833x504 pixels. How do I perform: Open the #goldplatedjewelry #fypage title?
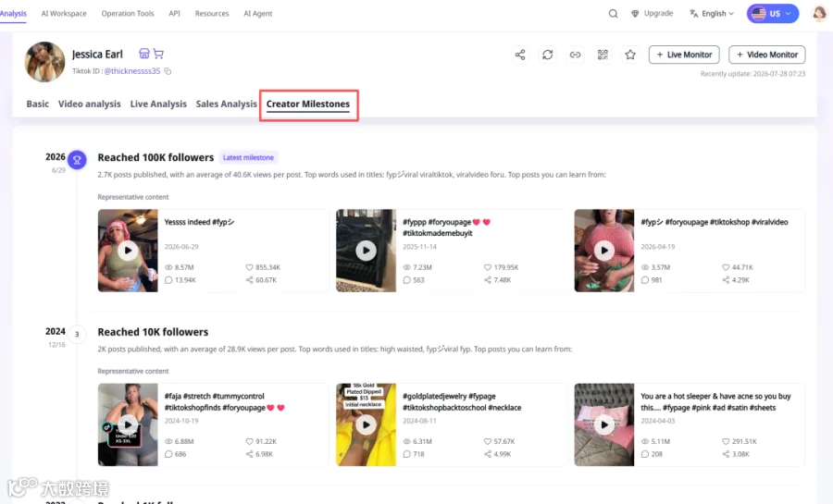pos(462,401)
